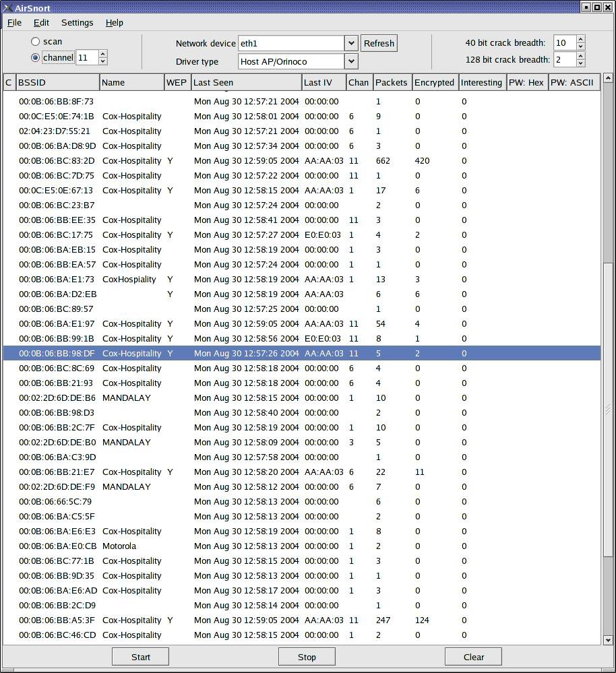616x673 pixels.
Task: Click the scroll down arrow of list
Action: [x=607, y=640]
